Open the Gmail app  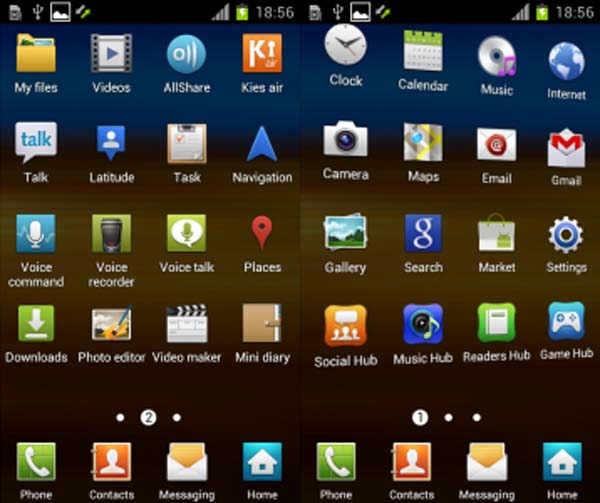tap(566, 148)
